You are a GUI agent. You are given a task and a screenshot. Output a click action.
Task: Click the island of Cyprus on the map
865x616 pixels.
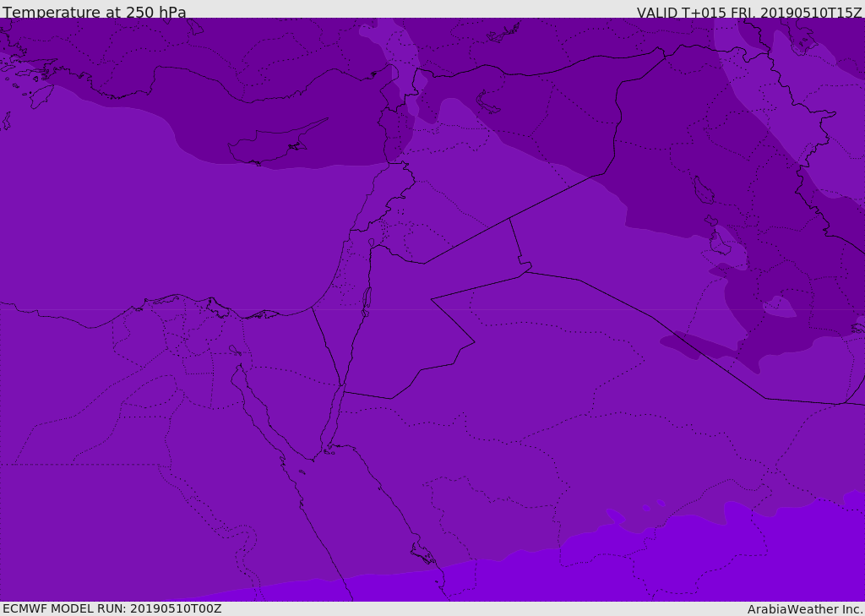pyautogui.click(x=277, y=142)
